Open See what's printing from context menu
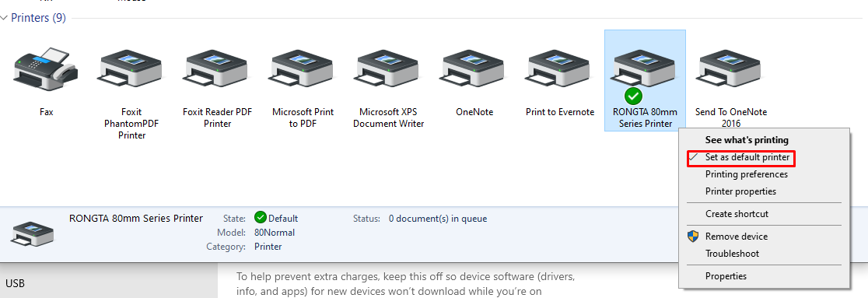The image size is (868, 298). [746, 140]
